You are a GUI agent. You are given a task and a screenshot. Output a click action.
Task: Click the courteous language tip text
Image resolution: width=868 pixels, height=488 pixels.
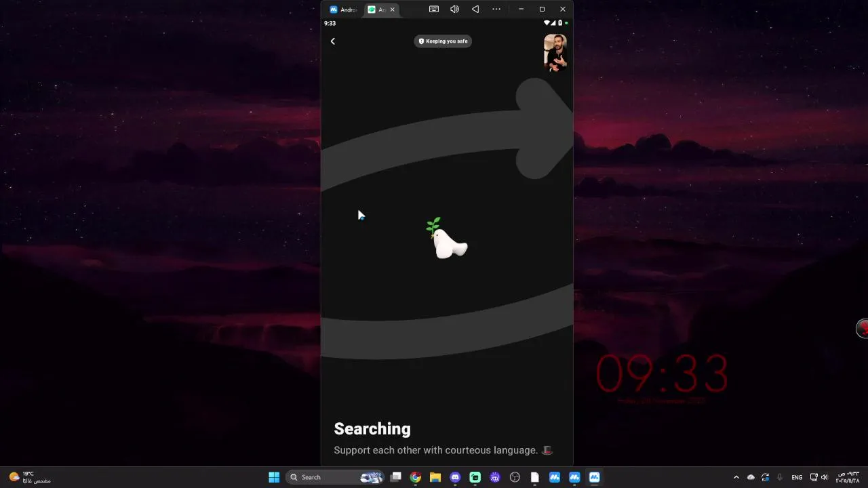pos(443,450)
